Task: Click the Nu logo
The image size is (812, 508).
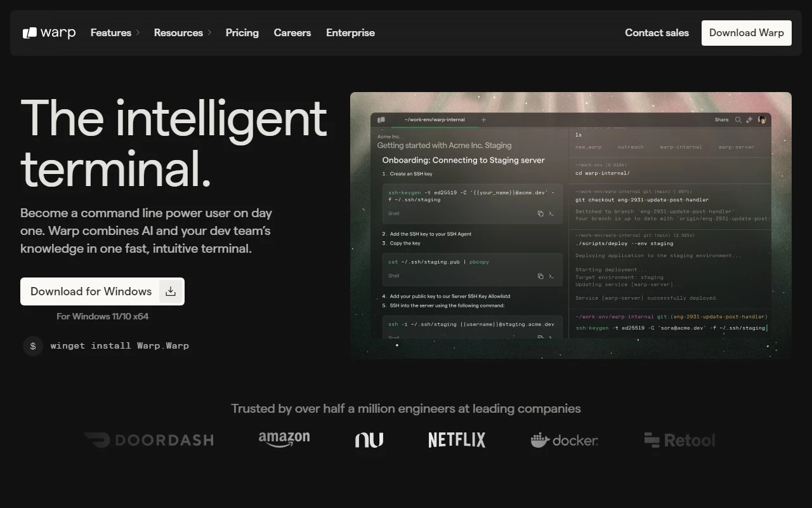Action: point(369,440)
